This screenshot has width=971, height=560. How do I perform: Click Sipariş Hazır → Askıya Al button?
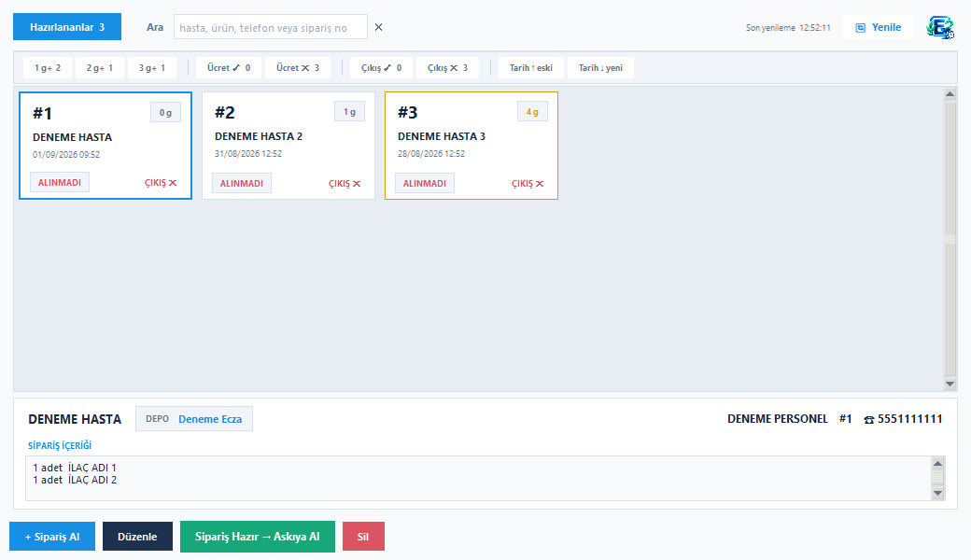point(258,537)
